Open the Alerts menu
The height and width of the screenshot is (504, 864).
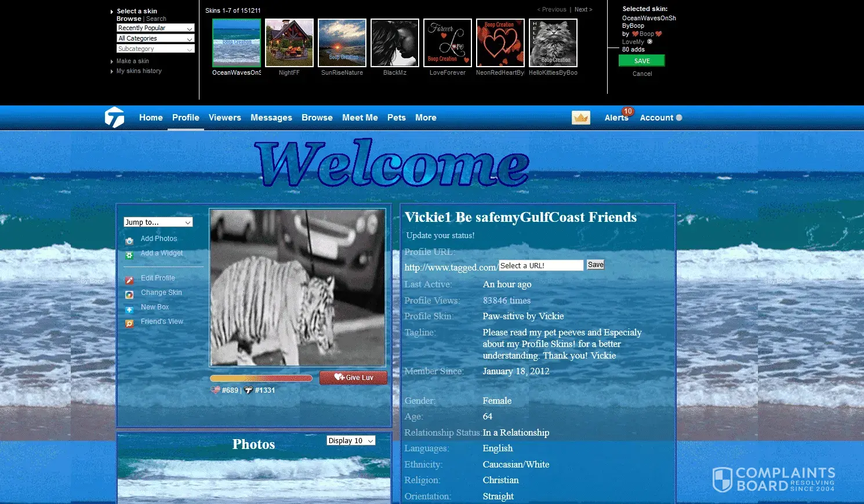(x=616, y=118)
